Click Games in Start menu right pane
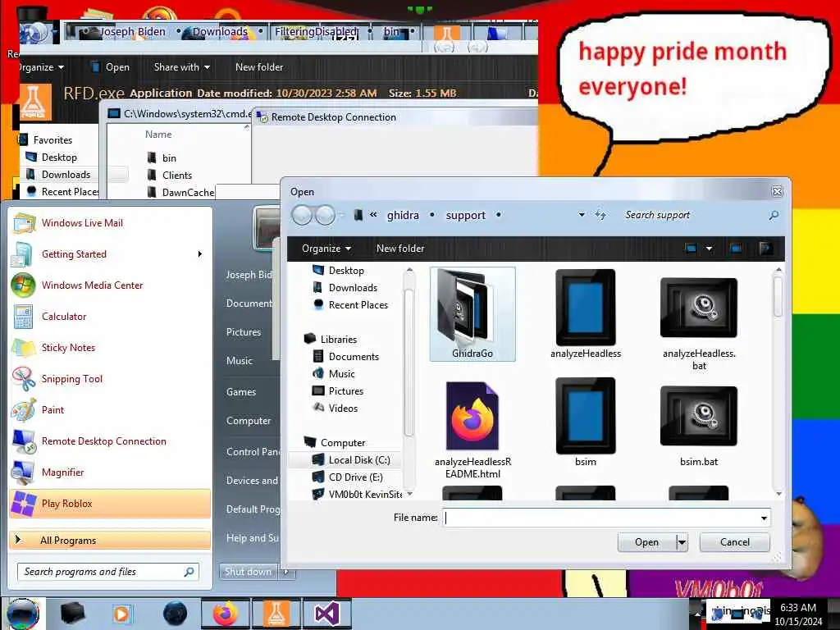Screen dimensions: 840x630 click(x=240, y=391)
